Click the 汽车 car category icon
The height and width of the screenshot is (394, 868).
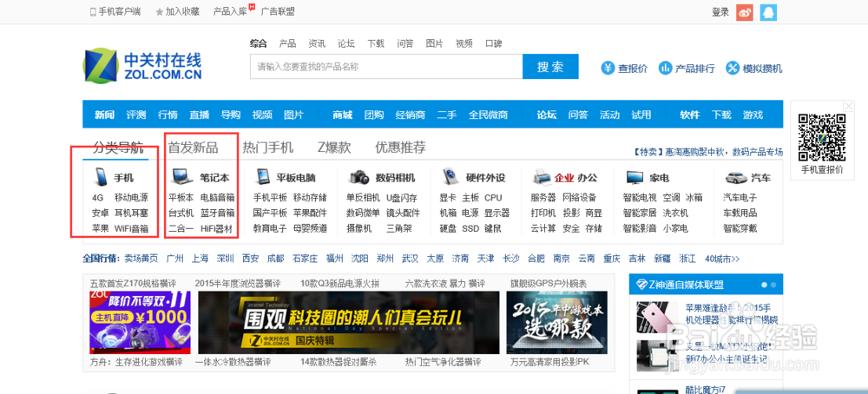[x=735, y=178]
